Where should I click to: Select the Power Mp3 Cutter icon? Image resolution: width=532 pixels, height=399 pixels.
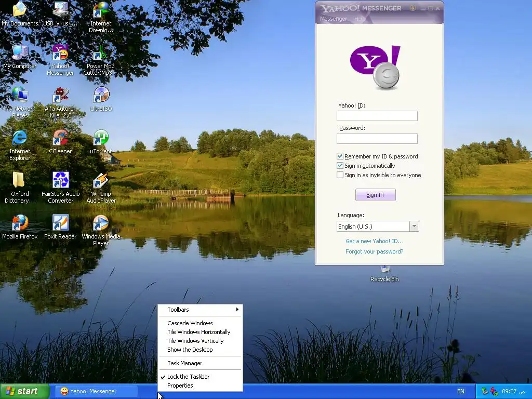[x=101, y=60]
